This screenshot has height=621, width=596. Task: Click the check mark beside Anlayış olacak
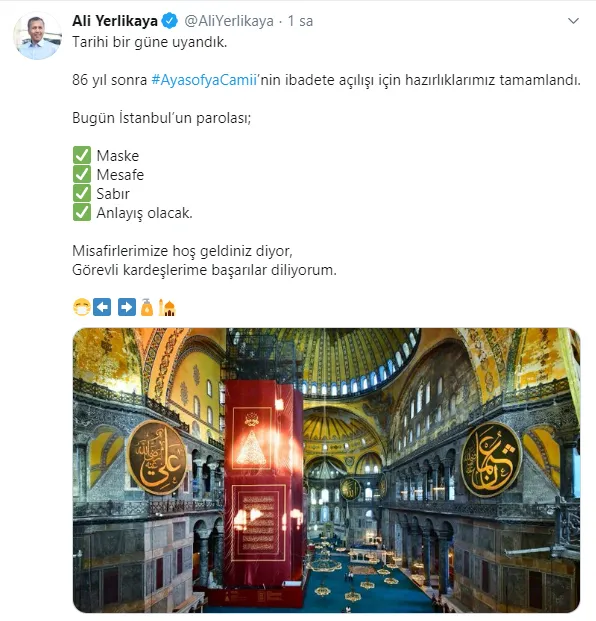pyautogui.click(x=82, y=212)
